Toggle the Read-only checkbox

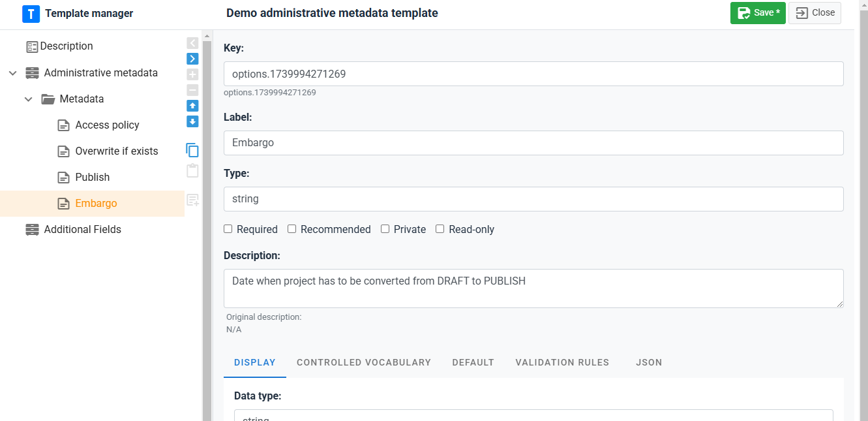pos(440,229)
